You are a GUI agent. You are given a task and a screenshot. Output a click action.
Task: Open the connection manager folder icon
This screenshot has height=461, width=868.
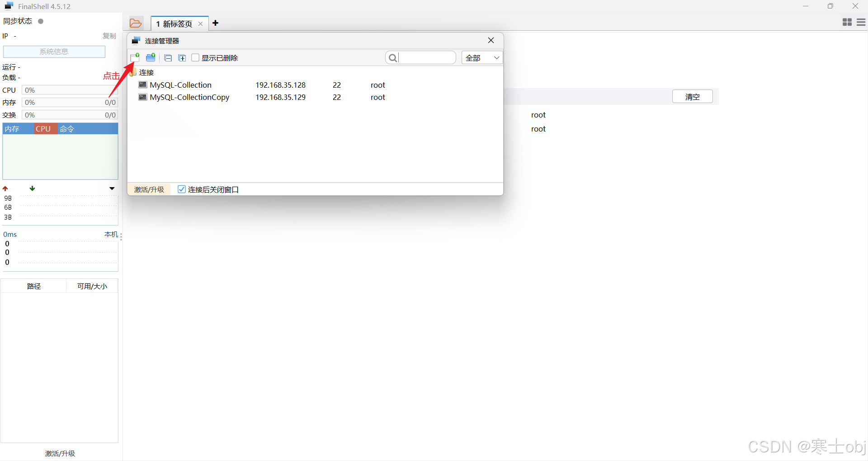coord(136,23)
